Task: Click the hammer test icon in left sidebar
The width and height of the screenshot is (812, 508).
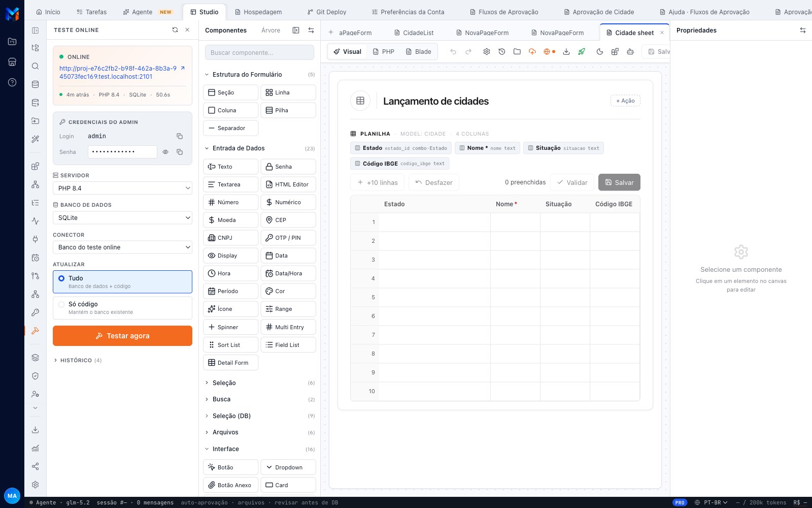Action: pos(35,331)
